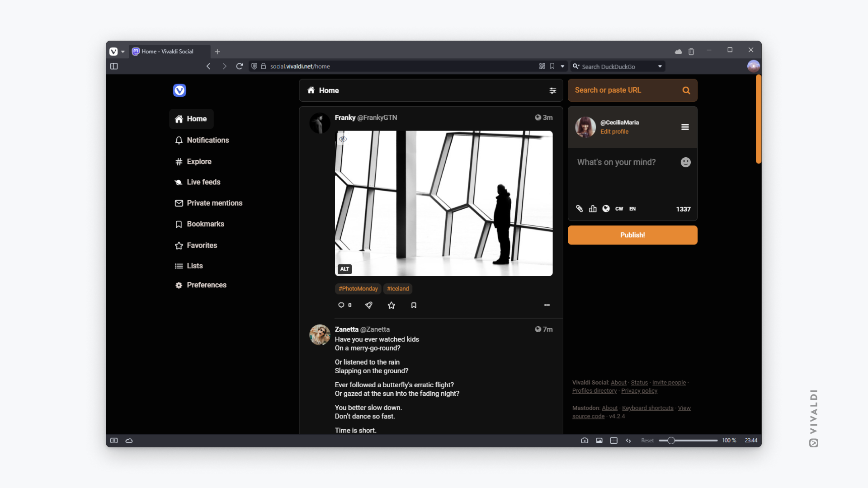Click the emoji smiley icon in compose
The width and height of the screenshot is (868, 488).
tap(685, 161)
